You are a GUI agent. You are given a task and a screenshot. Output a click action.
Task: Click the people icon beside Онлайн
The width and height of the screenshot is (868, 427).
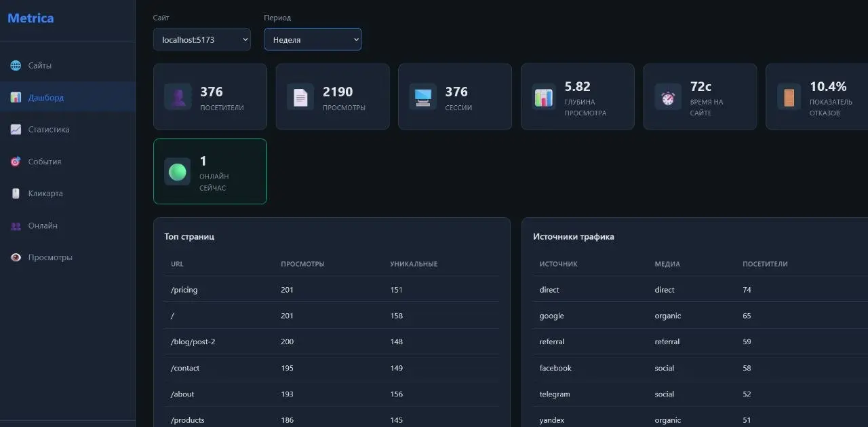point(16,225)
